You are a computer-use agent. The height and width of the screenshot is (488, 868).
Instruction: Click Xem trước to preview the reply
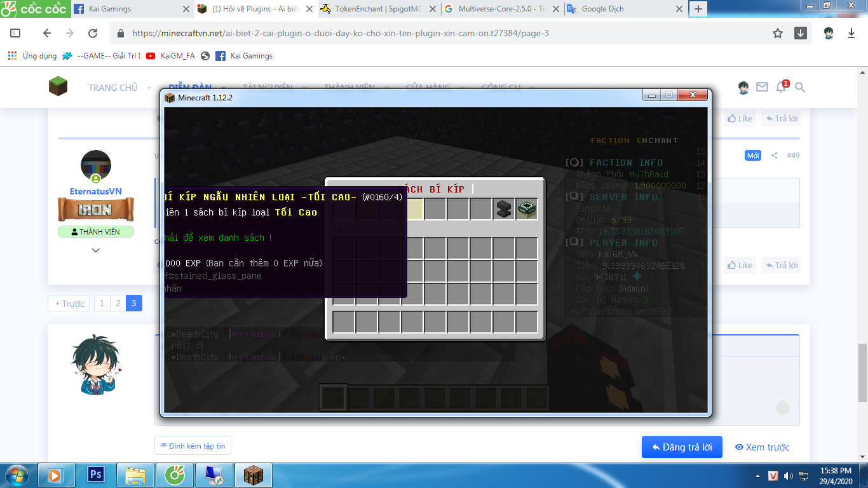pos(763,447)
